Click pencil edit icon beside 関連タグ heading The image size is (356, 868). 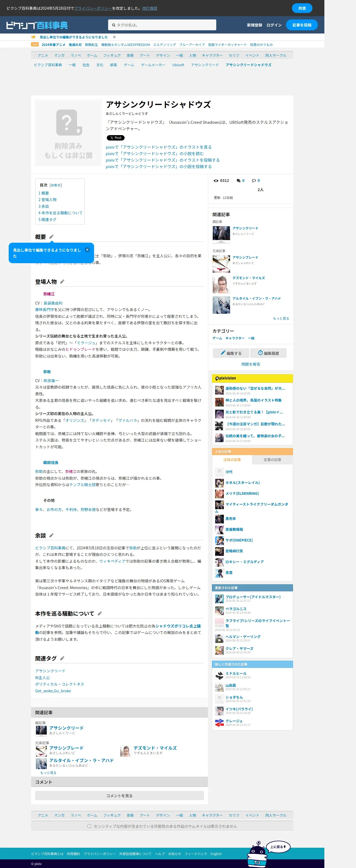pos(62,658)
